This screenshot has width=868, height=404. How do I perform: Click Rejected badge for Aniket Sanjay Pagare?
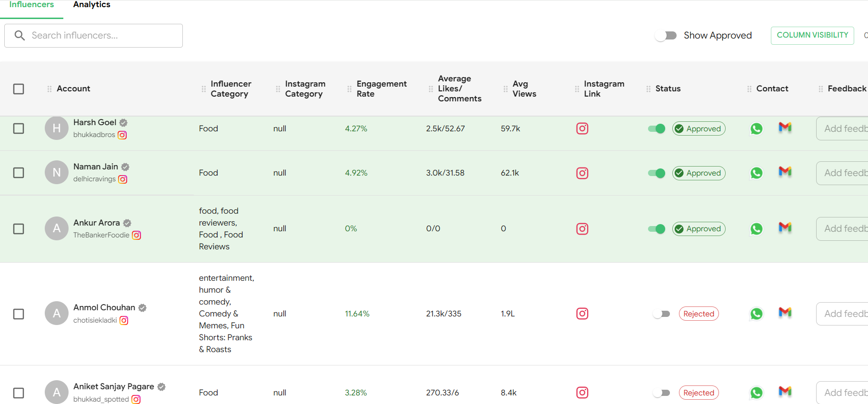698,393
